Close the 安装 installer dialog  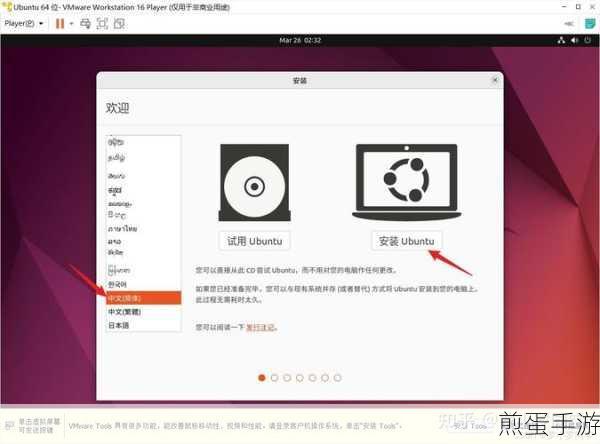point(495,80)
